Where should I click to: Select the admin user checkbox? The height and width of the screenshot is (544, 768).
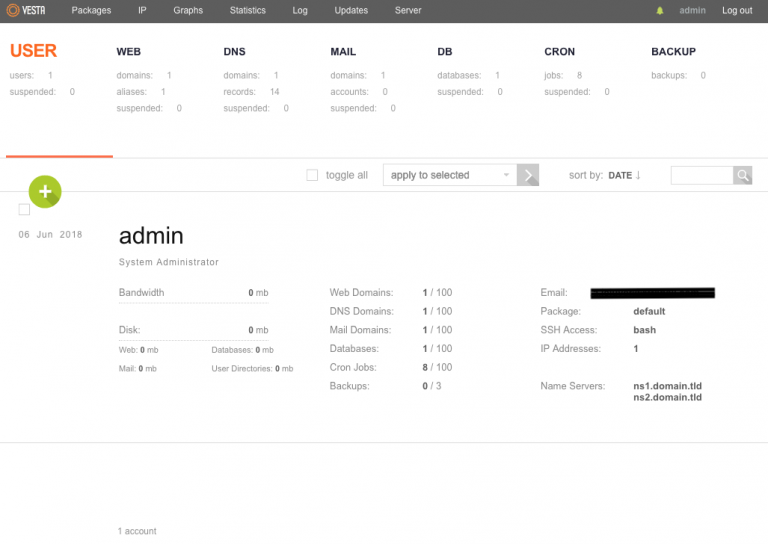tap(25, 209)
